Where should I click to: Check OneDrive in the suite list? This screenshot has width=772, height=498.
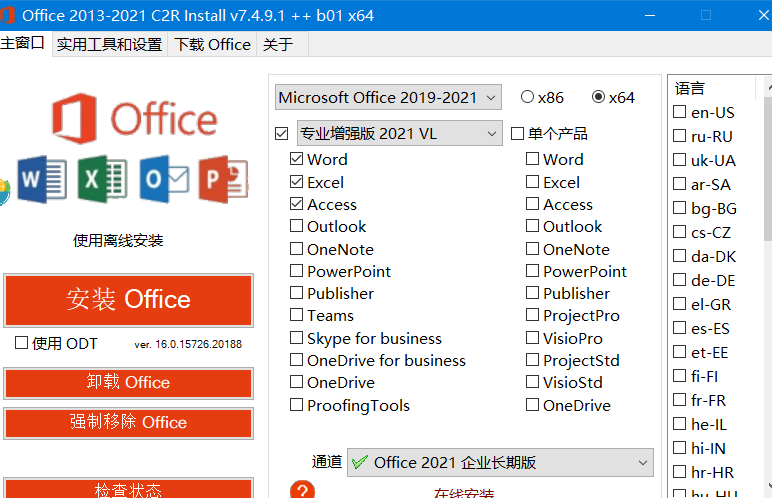pos(296,382)
